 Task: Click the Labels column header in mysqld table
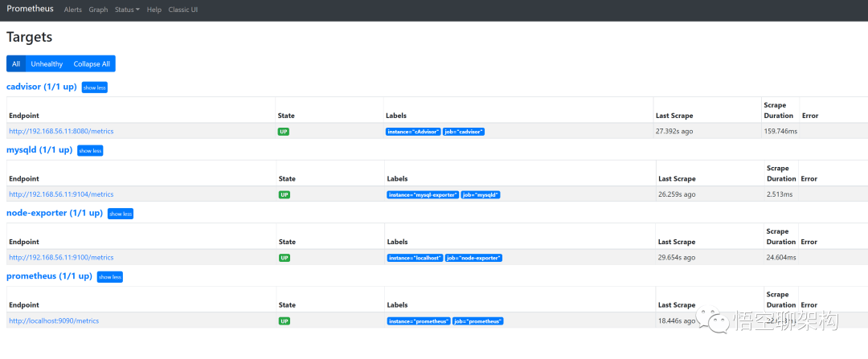click(397, 178)
